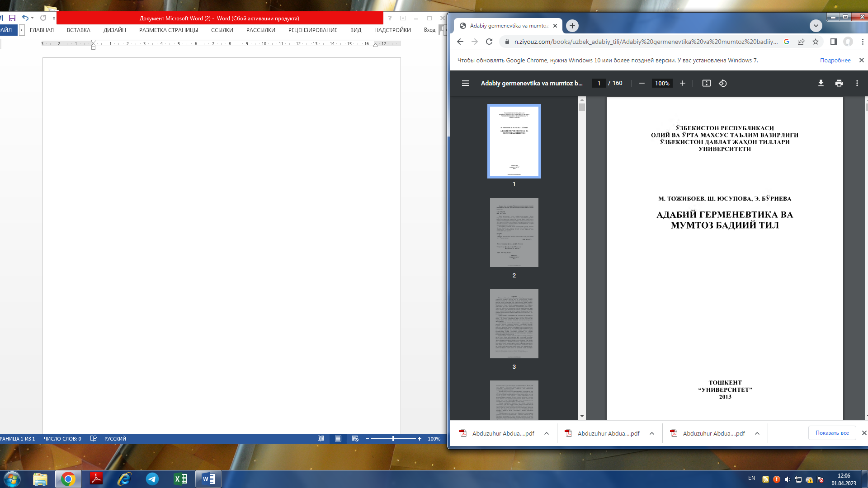
Task: Download the PDF document
Action: pyautogui.click(x=821, y=83)
